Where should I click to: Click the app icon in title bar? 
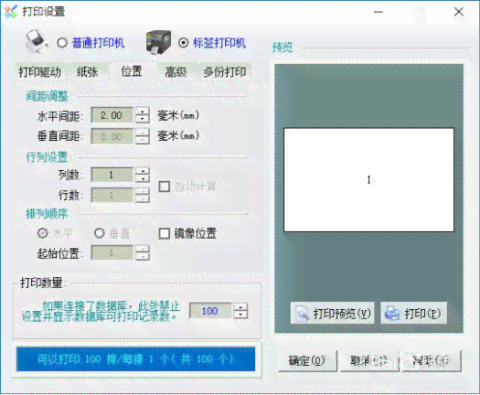[x=11, y=12]
